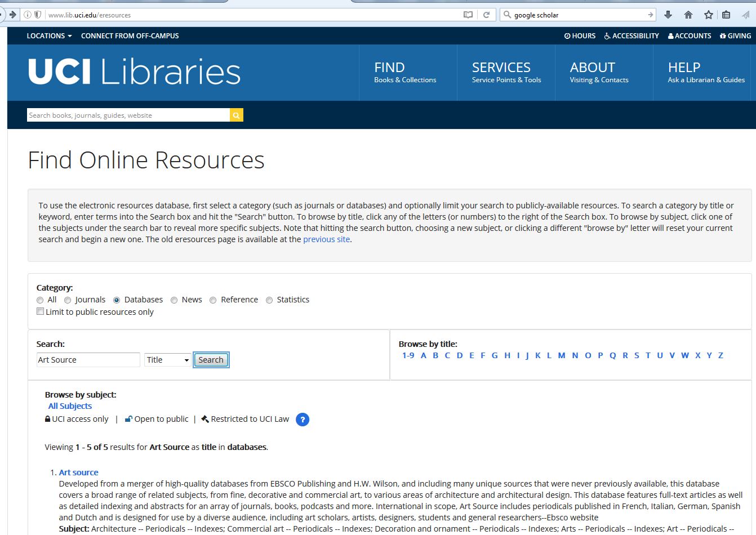
Task: Open the SERVICES Service Points & Tools menu
Action: [506, 73]
